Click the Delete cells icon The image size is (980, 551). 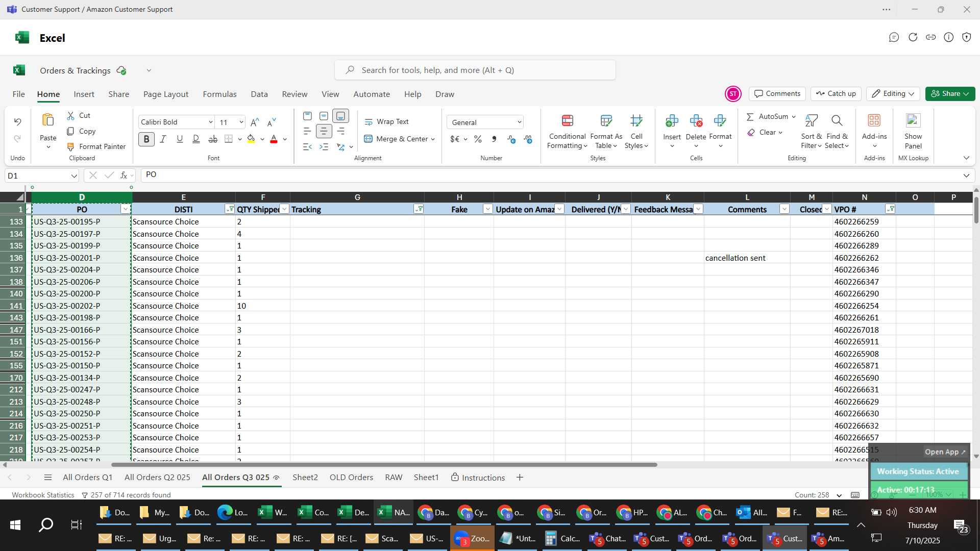696,121
